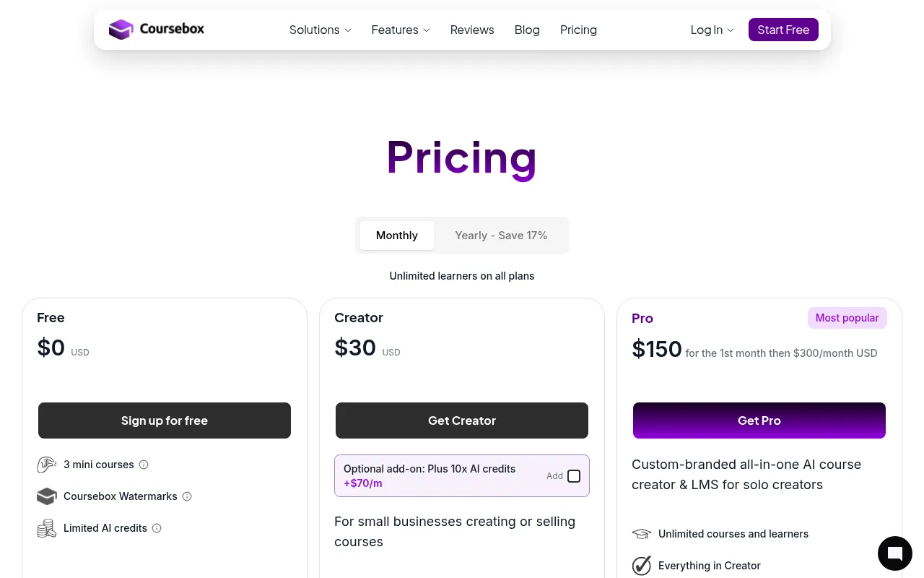Click the checkmark icon by Everything in Creator
This screenshot has height=578, width=924.
coord(642,566)
